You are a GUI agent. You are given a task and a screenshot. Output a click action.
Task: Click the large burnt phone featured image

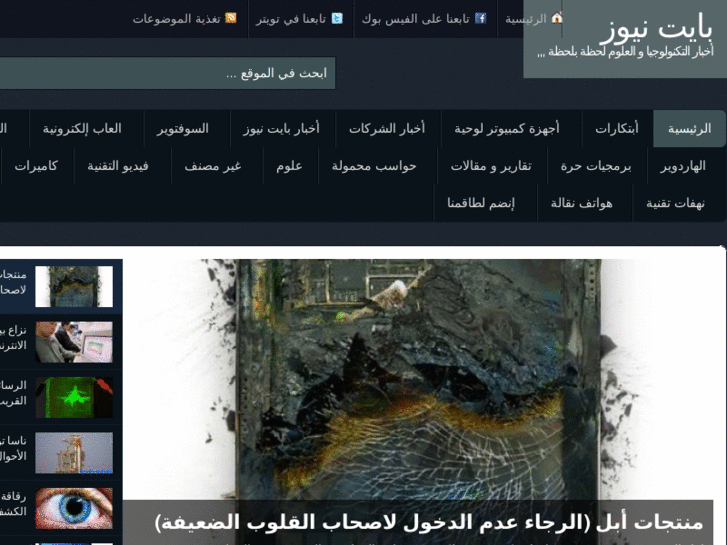point(417,380)
